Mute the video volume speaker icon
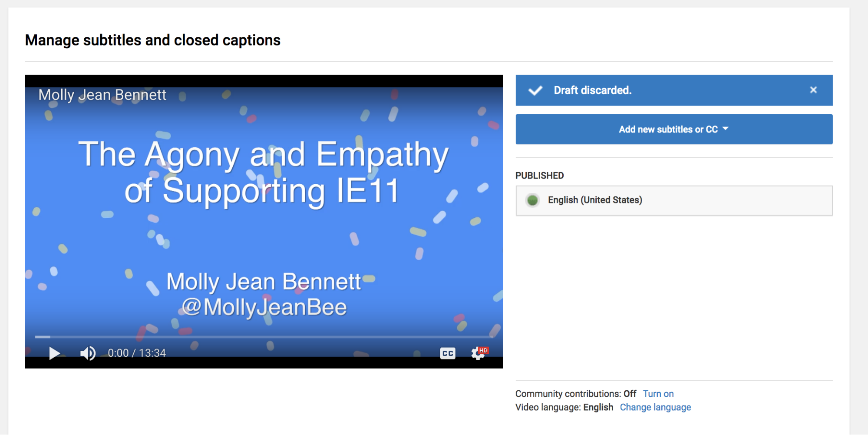The image size is (868, 435). 88,353
